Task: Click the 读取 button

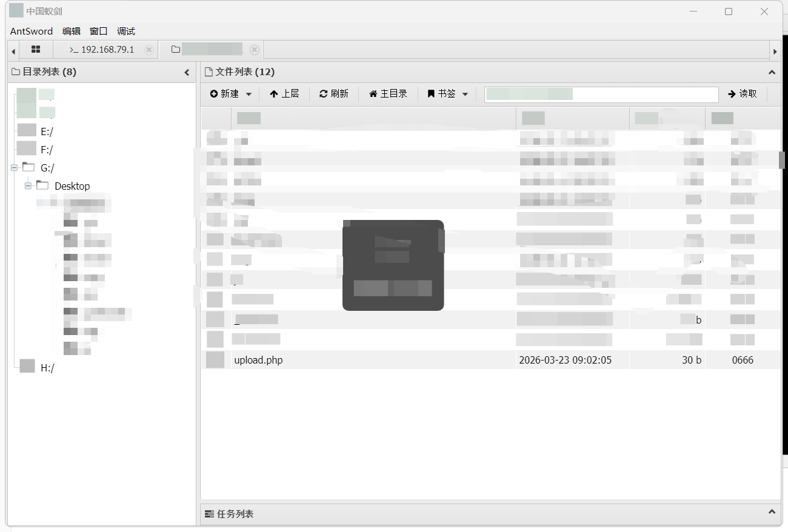Action: point(743,94)
